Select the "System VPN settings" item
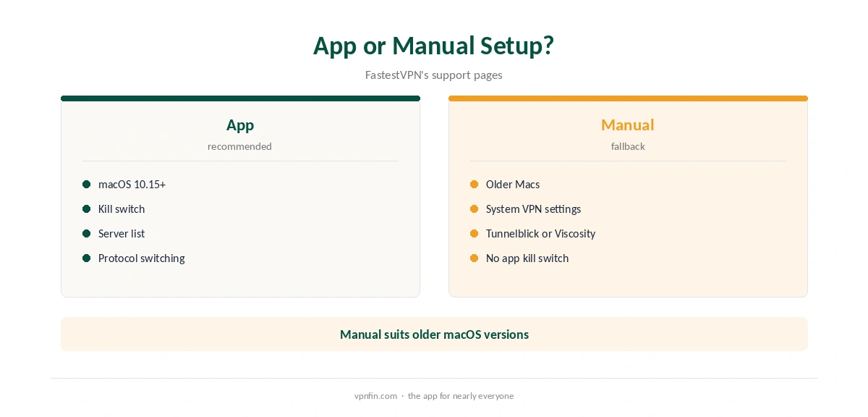 tap(534, 208)
